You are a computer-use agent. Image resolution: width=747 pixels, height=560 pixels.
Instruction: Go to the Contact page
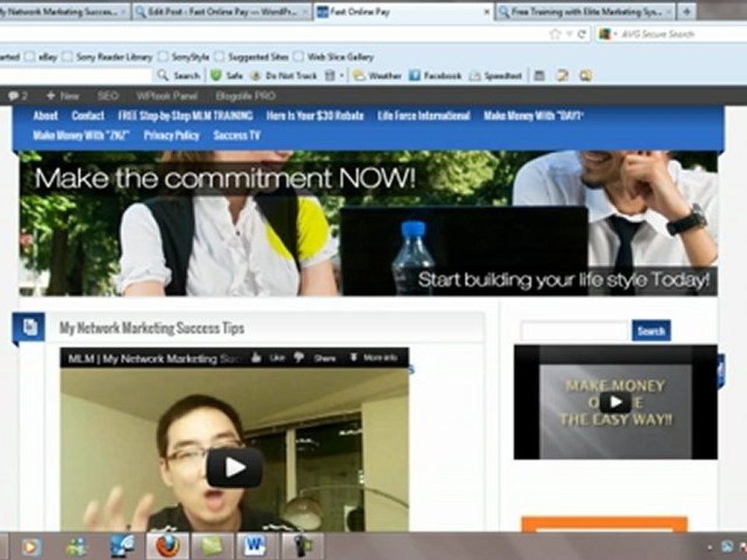(88, 116)
